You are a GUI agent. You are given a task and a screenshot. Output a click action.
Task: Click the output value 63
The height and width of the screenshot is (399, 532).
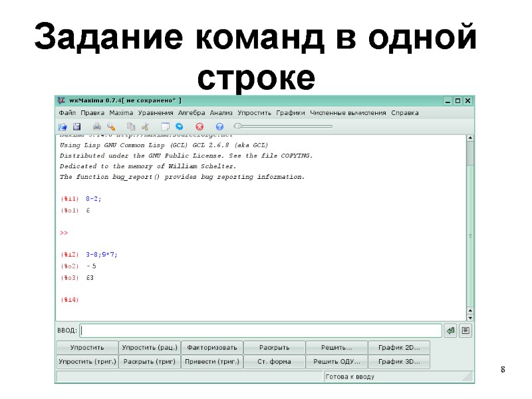pos(90,278)
